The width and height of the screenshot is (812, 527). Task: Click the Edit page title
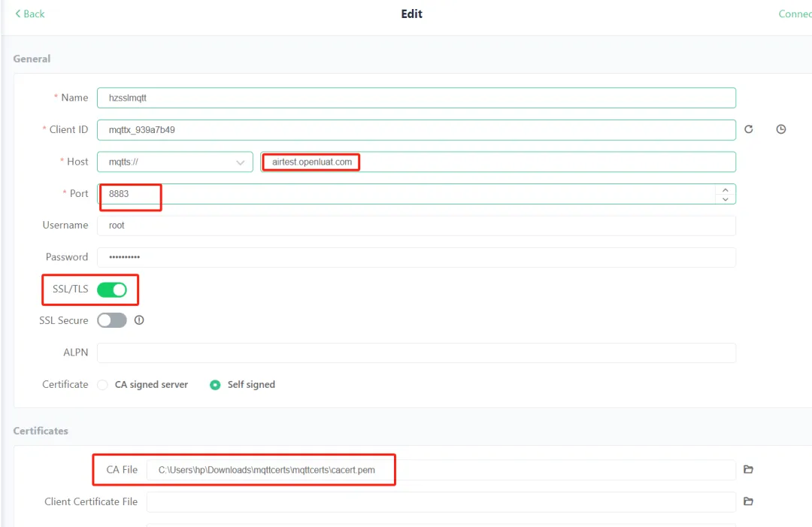coord(412,14)
